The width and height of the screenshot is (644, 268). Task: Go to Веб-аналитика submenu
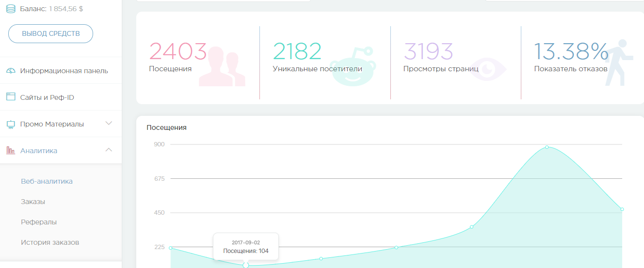(47, 181)
